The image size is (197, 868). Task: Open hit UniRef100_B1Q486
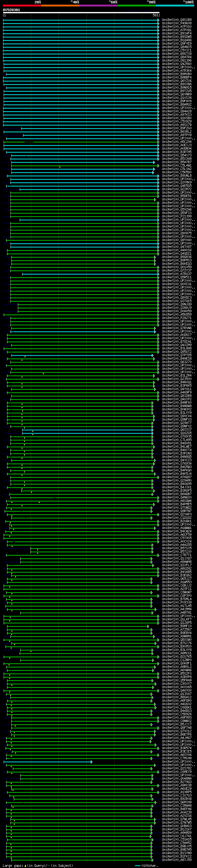[177, 40]
